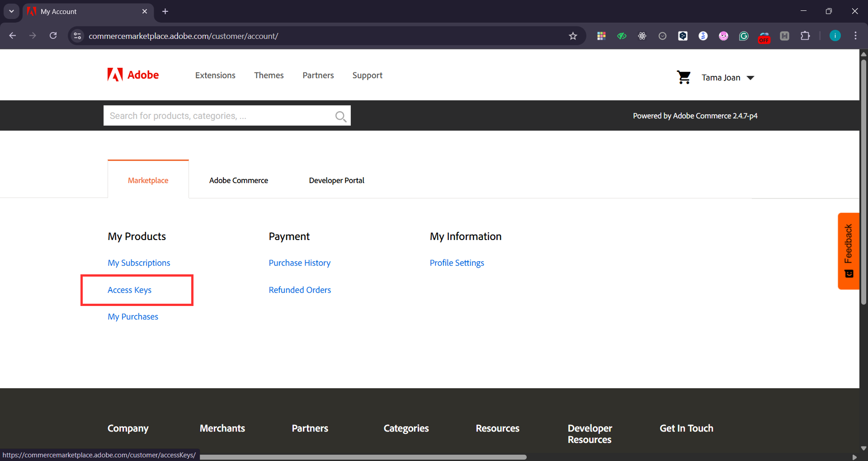Open My Subscriptions link
This screenshot has width=868, height=461.
coord(139,263)
